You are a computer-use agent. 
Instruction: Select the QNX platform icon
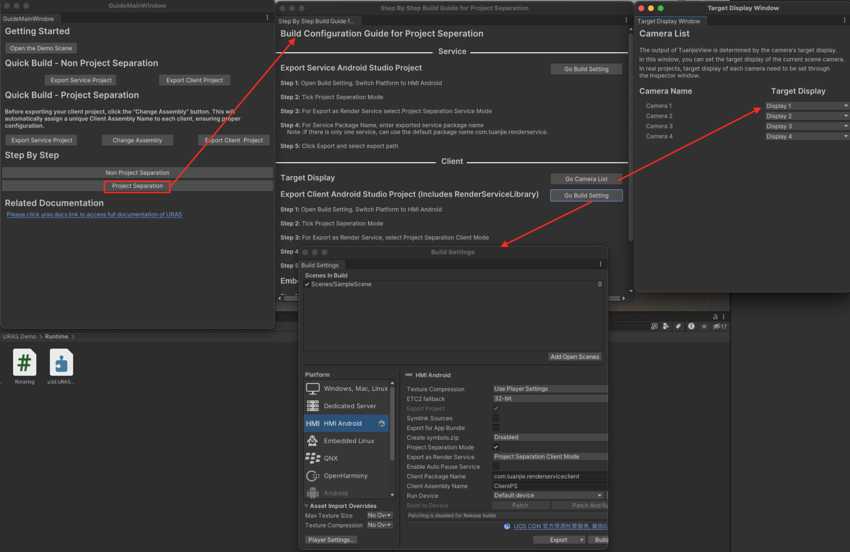[313, 458]
